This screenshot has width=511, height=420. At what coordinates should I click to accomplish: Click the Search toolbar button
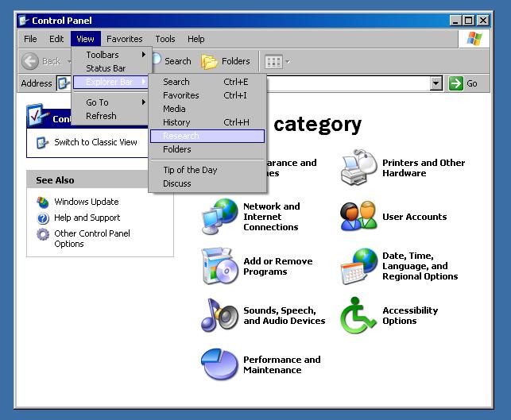172,61
